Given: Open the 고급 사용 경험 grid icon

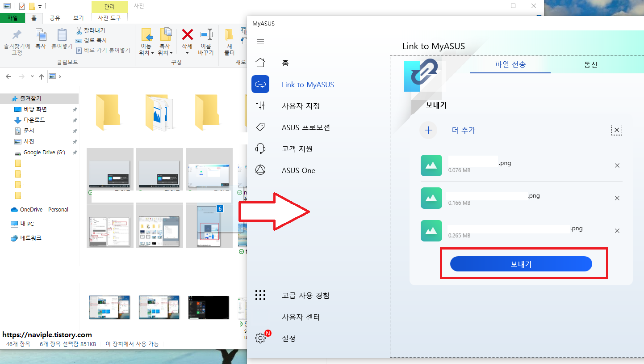Looking at the screenshot, I should [260, 295].
